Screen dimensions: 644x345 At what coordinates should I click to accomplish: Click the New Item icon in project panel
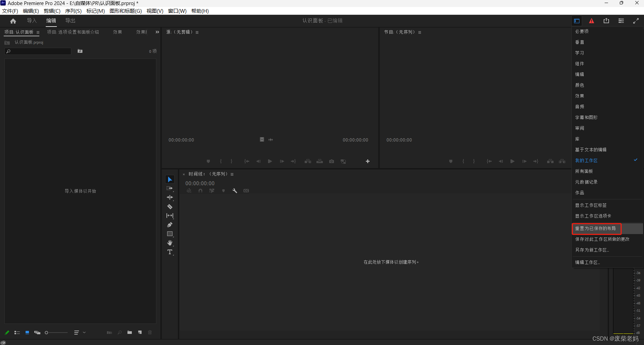(140, 333)
